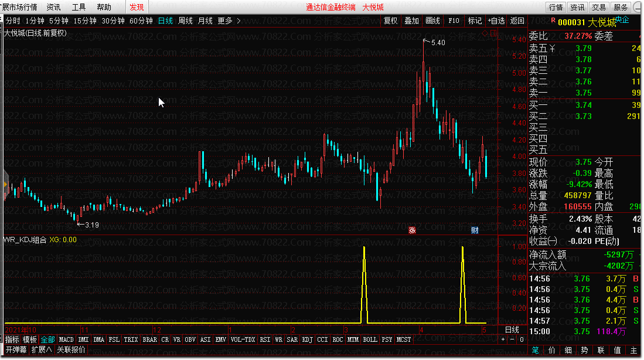
Task: Click the 标记 button
Action: click(x=475, y=21)
